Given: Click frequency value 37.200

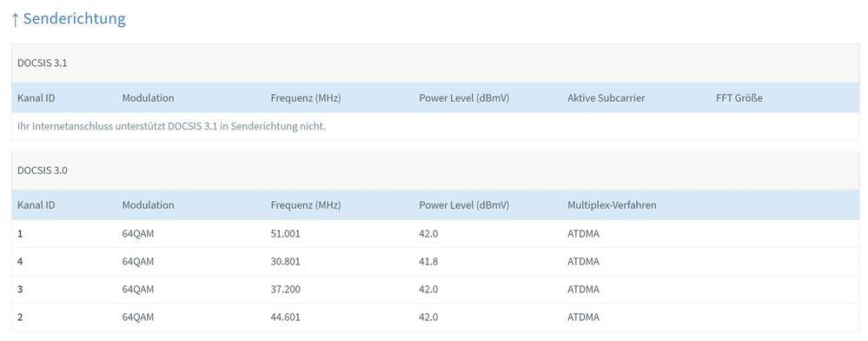Looking at the screenshot, I should click(286, 290).
